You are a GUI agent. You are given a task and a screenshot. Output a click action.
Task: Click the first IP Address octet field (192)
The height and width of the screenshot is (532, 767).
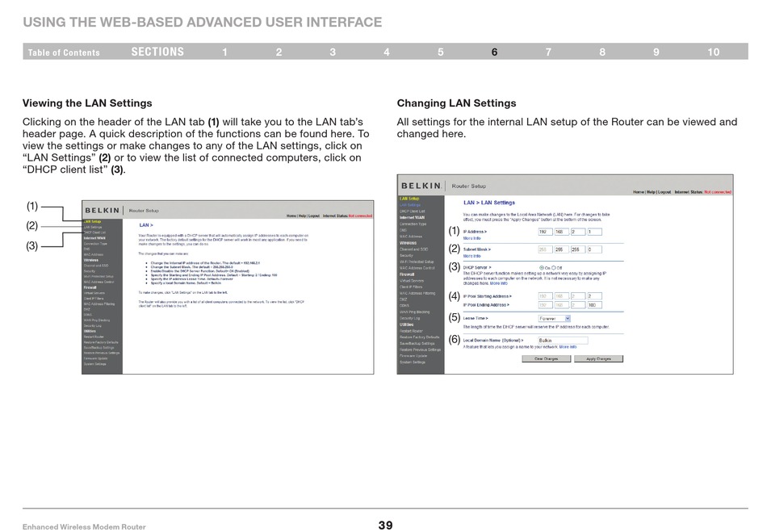click(x=546, y=232)
